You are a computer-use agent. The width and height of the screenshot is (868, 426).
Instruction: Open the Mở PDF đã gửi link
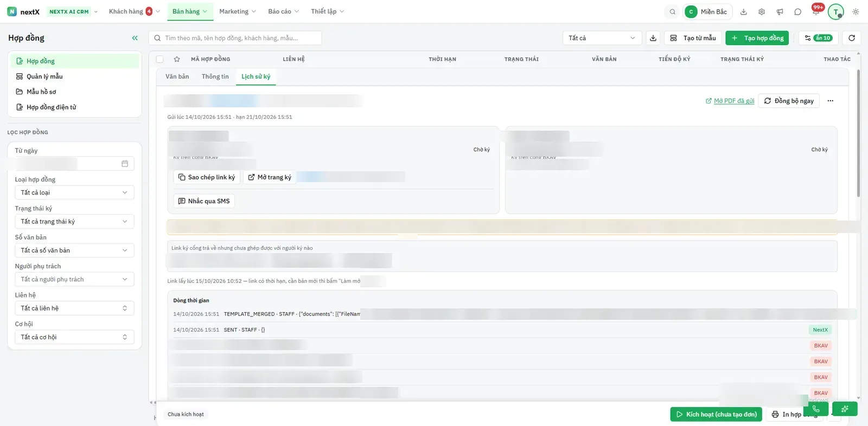coord(730,101)
